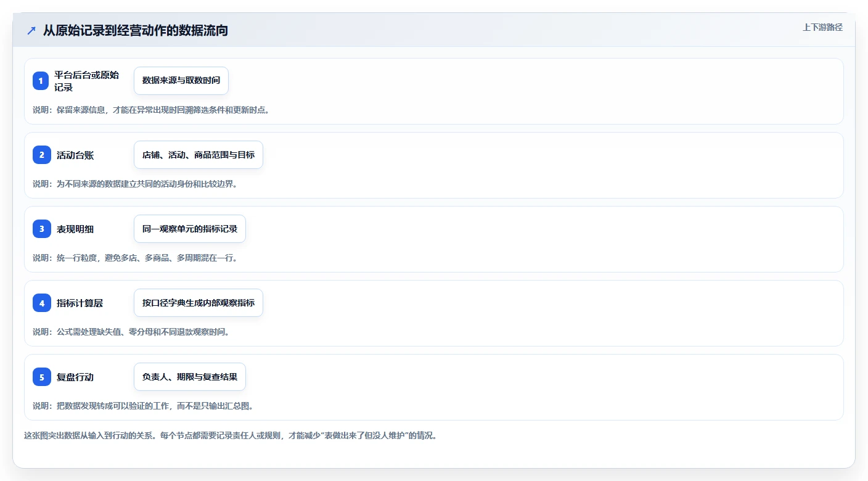Click the 活动台账 step name
Screen dimensions: 868x481
point(75,155)
